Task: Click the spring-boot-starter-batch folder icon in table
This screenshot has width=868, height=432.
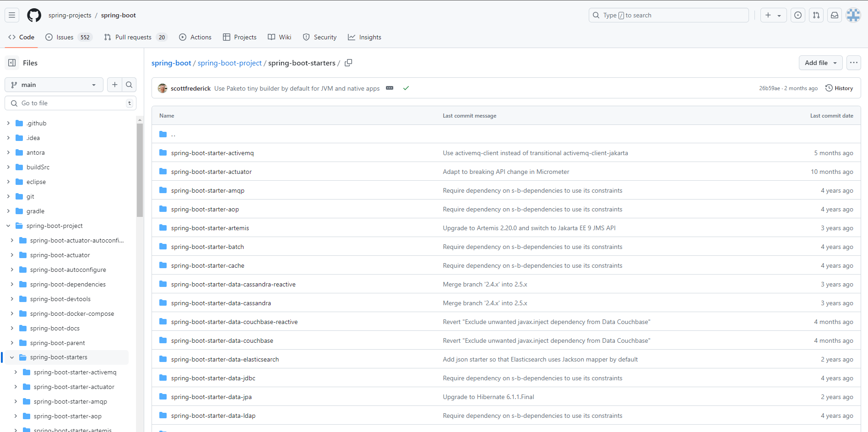Action: click(x=163, y=247)
